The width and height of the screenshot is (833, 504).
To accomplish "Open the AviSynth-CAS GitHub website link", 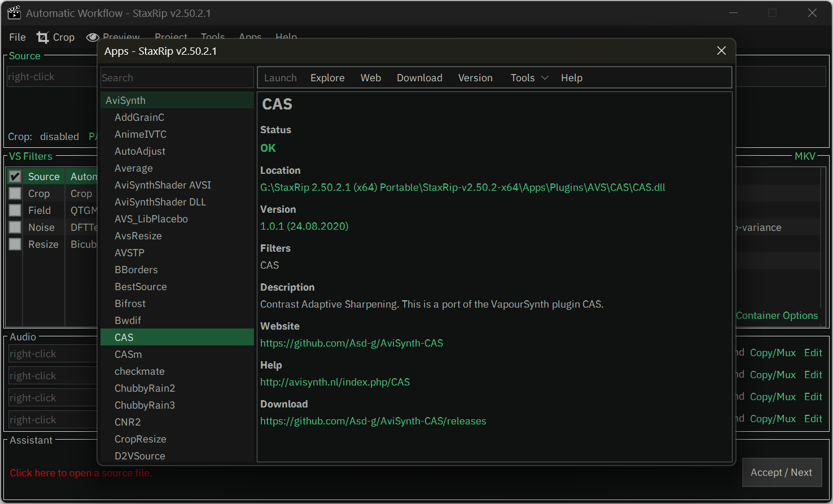I will click(352, 343).
